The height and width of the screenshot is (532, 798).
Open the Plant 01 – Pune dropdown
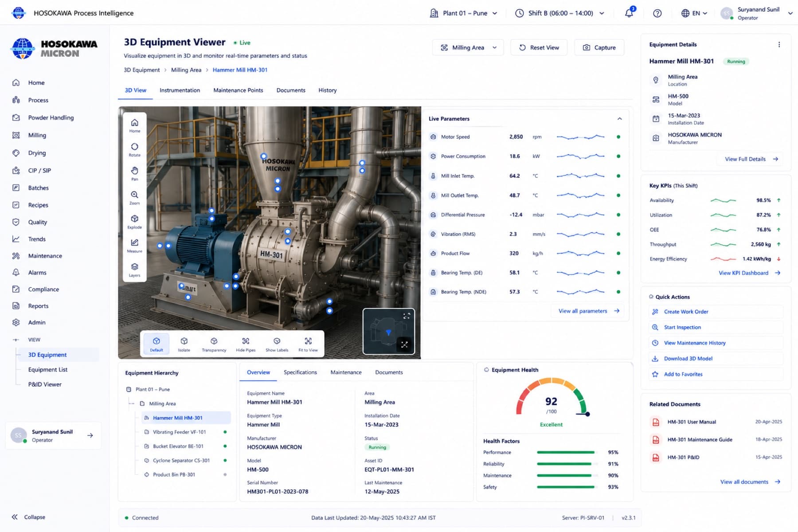point(464,13)
